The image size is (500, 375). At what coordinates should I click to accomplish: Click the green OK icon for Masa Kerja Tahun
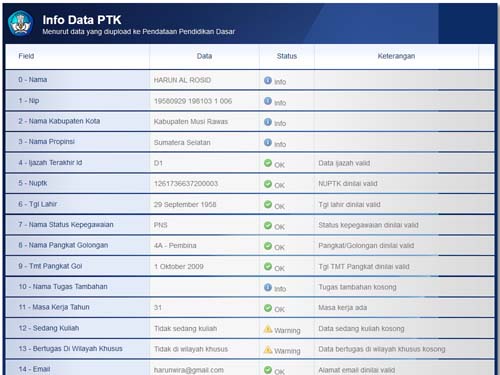click(x=268, y=308)
